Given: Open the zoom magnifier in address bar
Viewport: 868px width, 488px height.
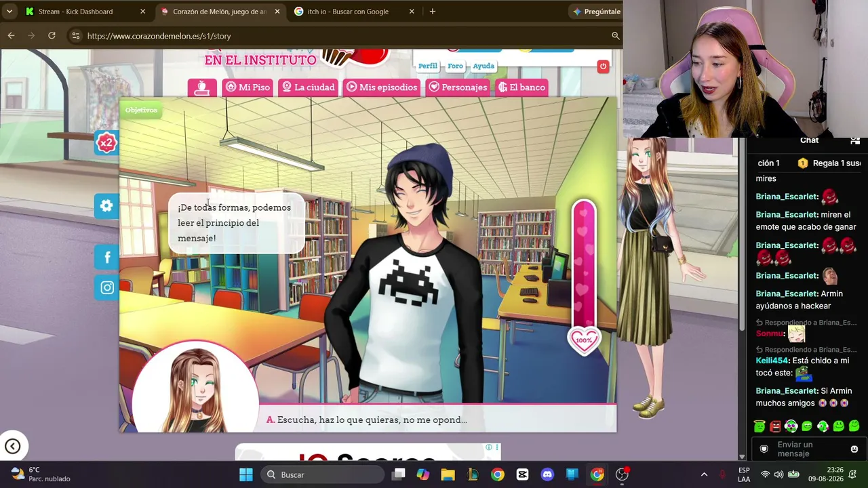Looking at the screenshot, I should point(616,36).
